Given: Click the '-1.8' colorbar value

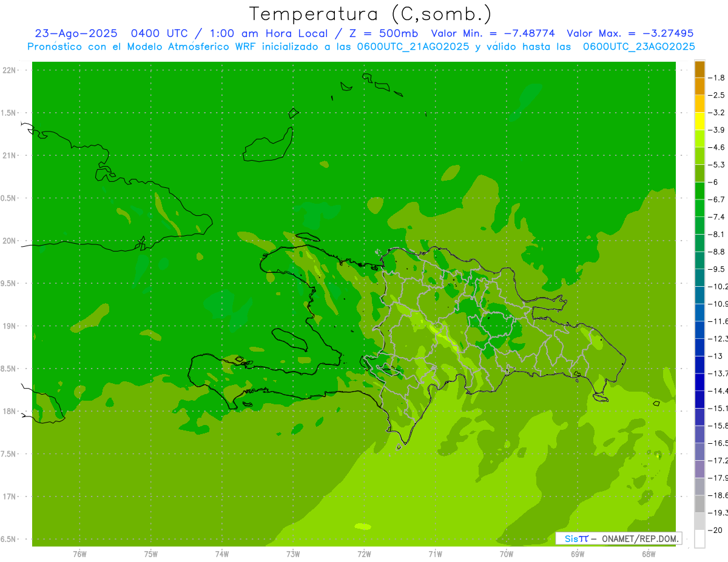Looking at the screenshot, I should 718,78.
